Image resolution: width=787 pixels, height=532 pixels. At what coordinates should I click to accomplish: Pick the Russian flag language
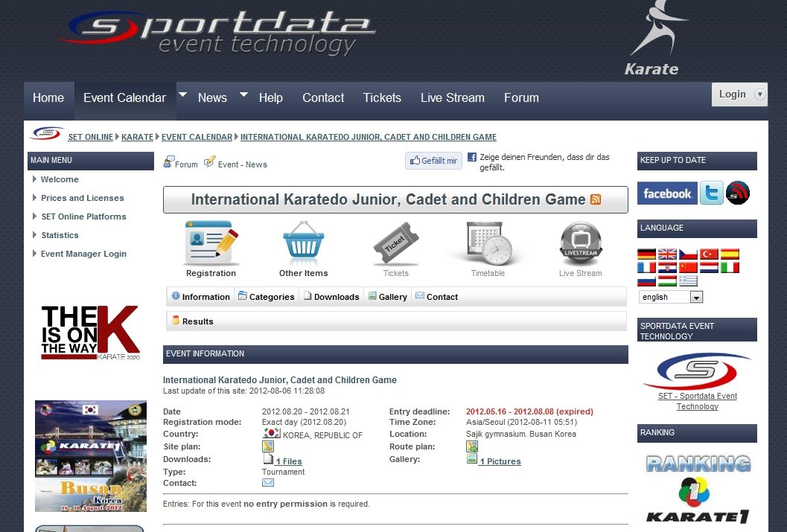pos(646,281)
